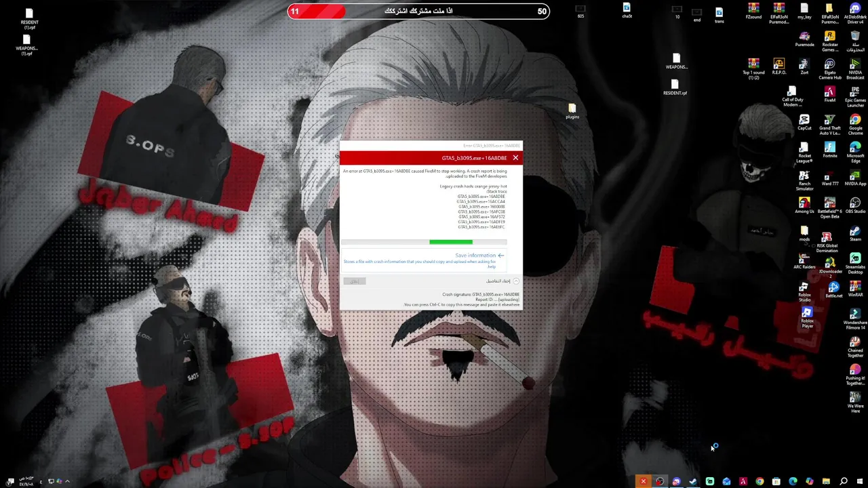868x488 pixels.
Task: Click red X icon in taskbar
Action: (643, 481)
